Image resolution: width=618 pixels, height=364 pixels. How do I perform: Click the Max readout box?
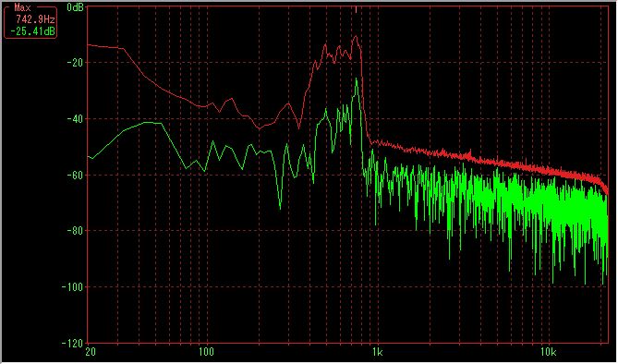coord(30,20)
